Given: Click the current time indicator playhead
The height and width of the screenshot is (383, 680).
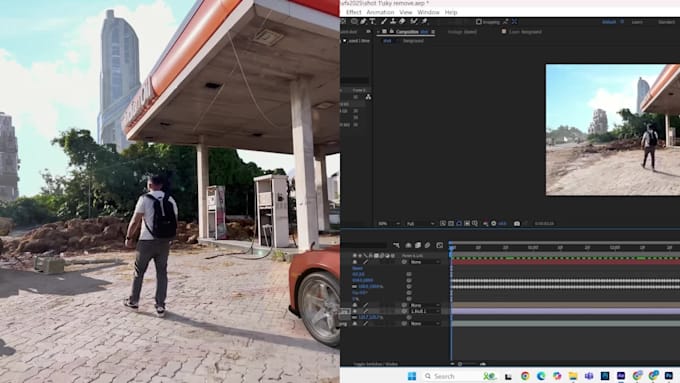Looking at the screenshot, I should coord(451,248).
